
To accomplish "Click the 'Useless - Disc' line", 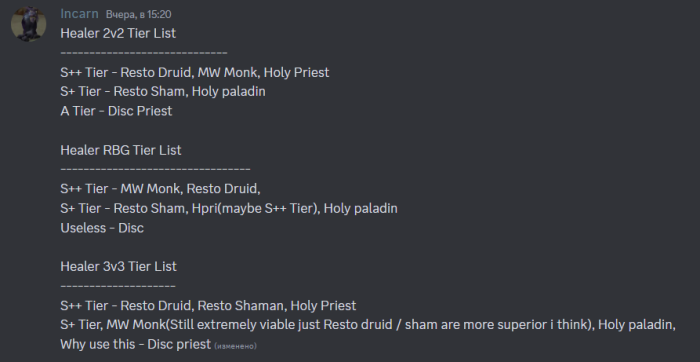I will (102, 228).
